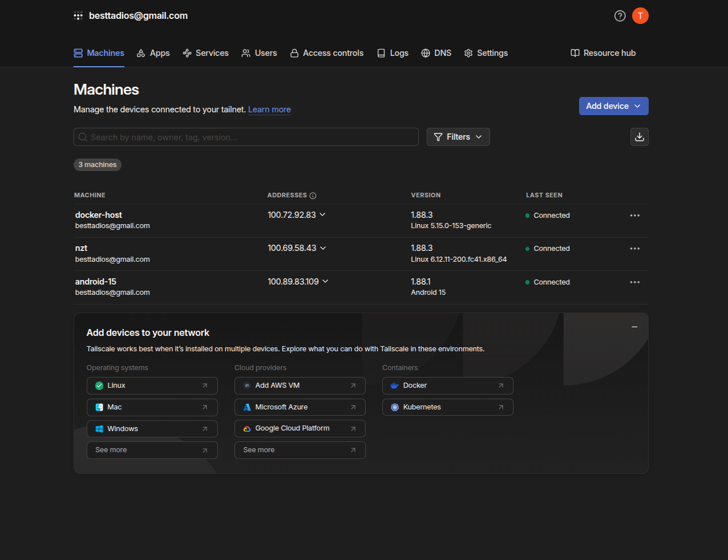The image size is (728, 560).
Task: Go to the DNS tab
Action: (436, 53)
